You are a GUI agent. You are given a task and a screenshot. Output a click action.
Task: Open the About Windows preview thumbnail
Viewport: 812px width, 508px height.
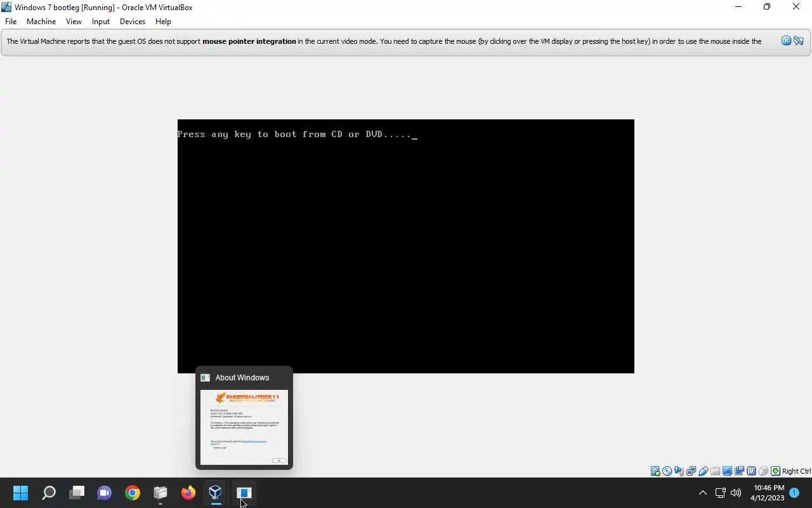[x=244, y=427]
